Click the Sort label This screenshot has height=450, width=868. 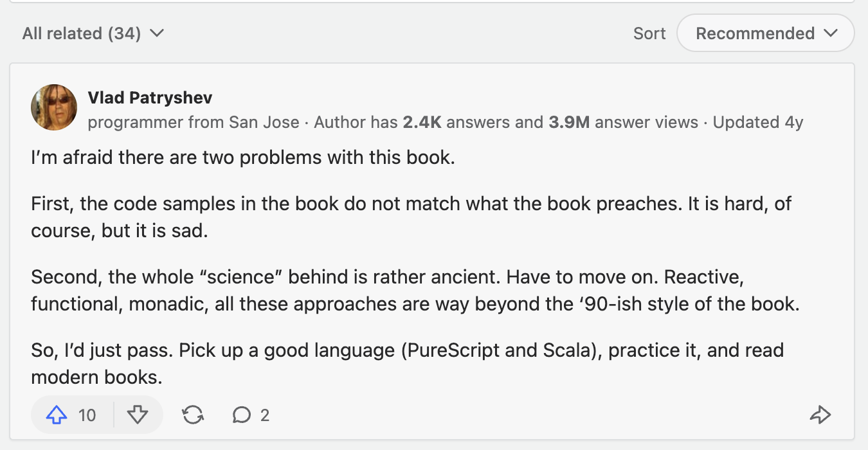tap(649, 33)
